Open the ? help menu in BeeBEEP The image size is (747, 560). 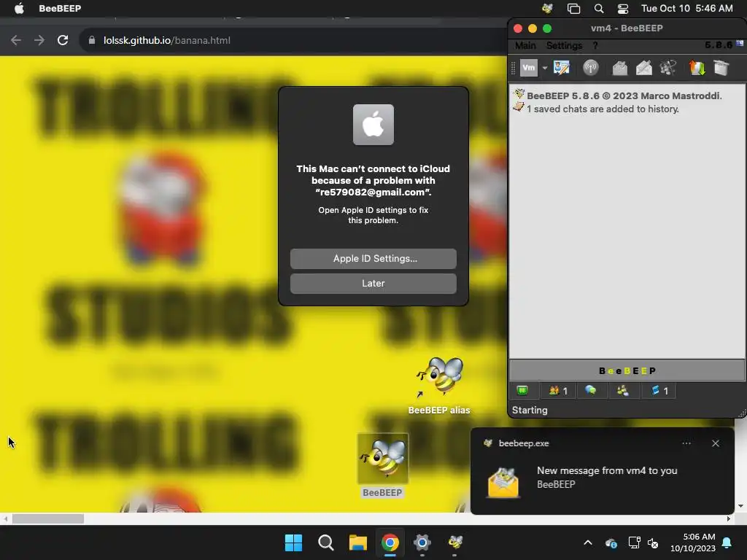595,45
